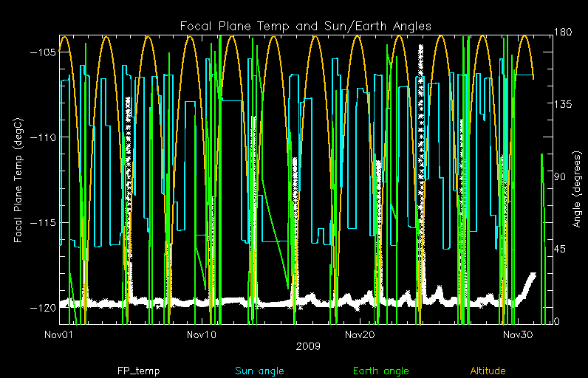Select the cyan Sun angle legend entry
This screenshot has height=378, width=588.
coord(259,371)
